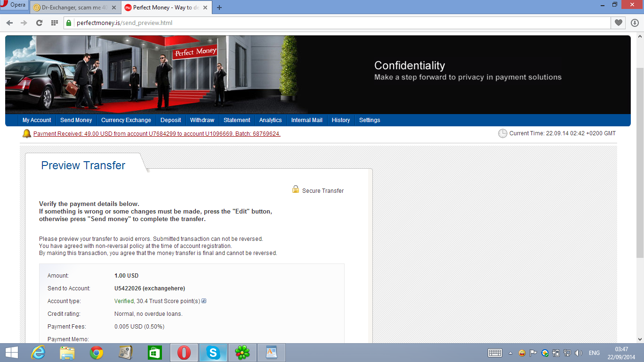This screenshot has height=362, width=644.
Task: Open the Opera main menu button
Action: coord(15,6)
